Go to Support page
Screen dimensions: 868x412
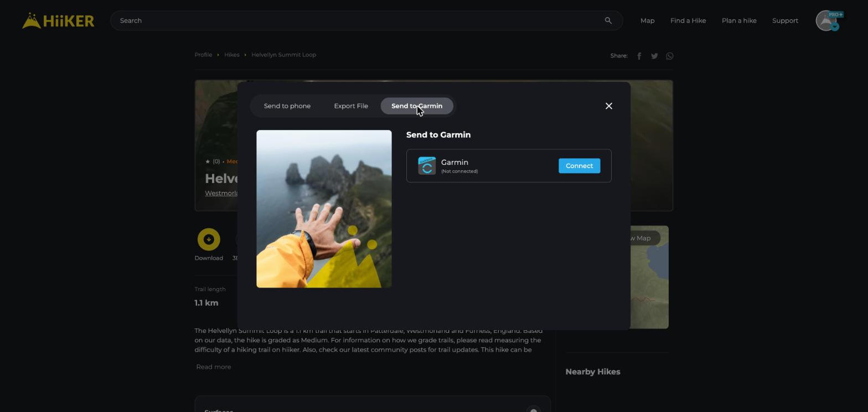click(x=785, y=20)
